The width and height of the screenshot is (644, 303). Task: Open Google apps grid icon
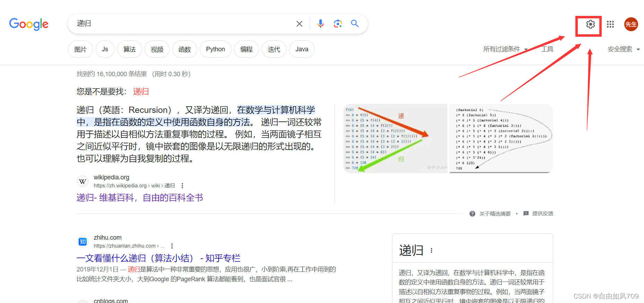pos(610,24)
